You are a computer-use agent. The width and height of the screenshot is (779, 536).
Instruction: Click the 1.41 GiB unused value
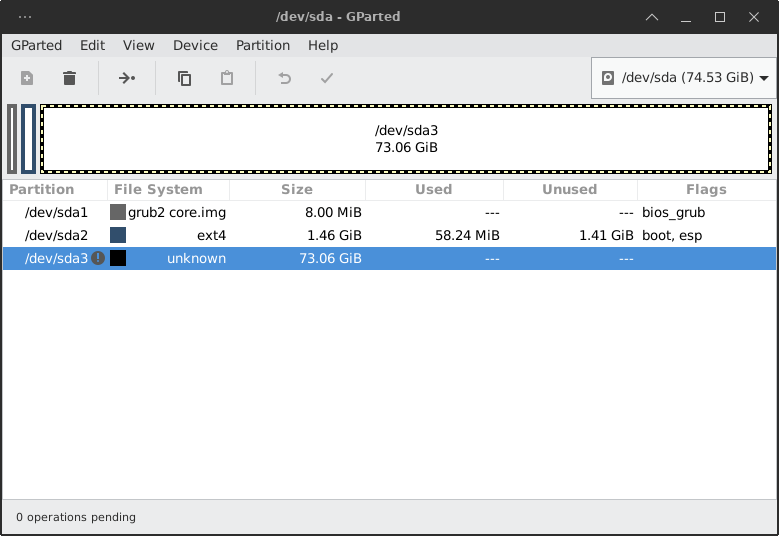click(606, 235)
